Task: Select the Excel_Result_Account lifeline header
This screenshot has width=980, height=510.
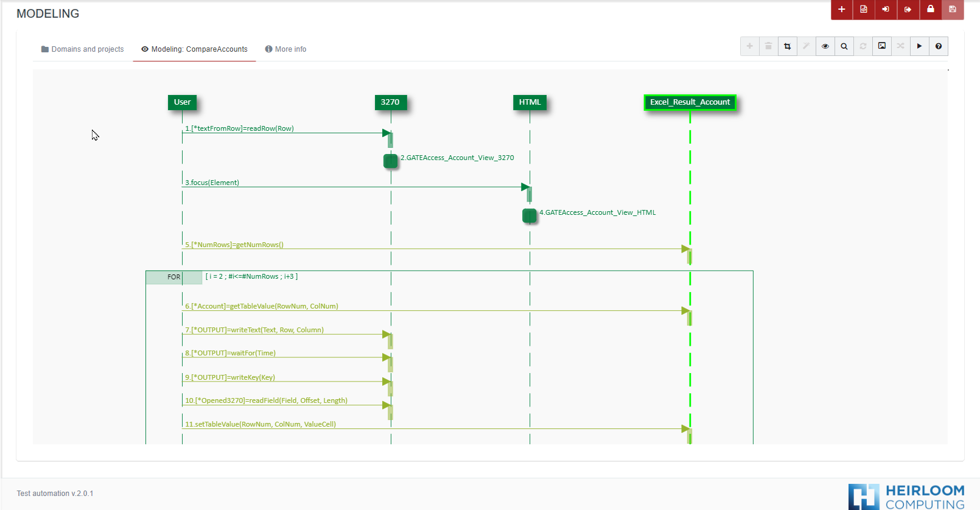Action: 690,102
